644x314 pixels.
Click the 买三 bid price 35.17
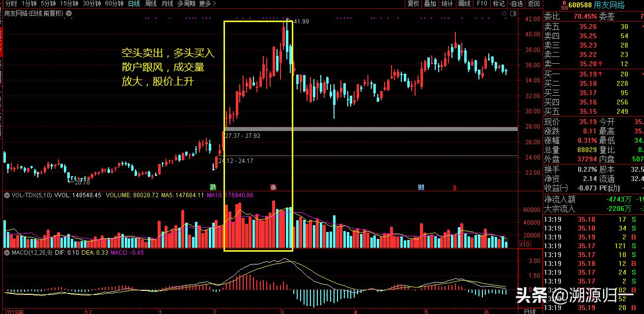[x=588, y=93]
